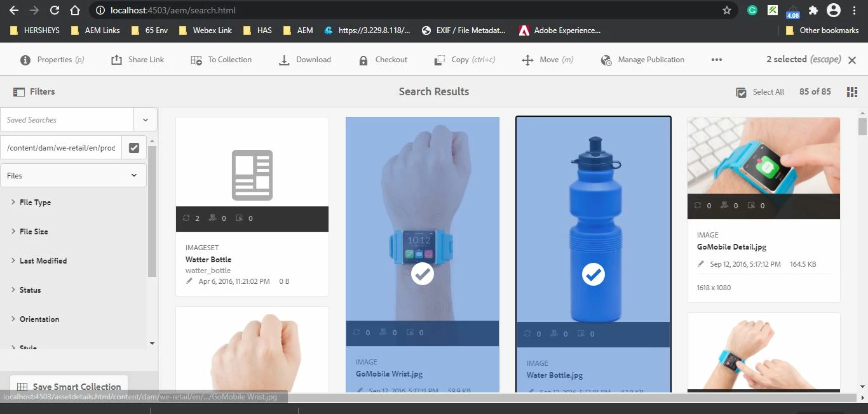The image size is (868, 414).
Task: Open the AEM Links bookmark folder
Action: [95, 30]
